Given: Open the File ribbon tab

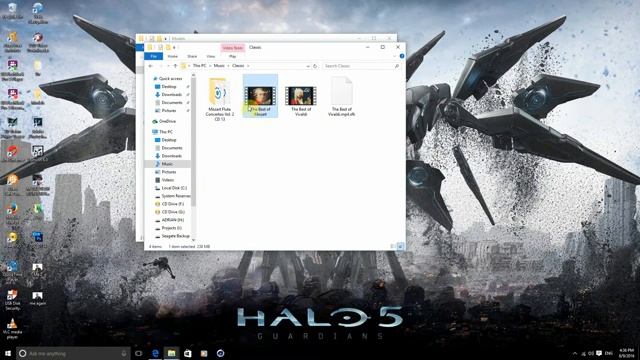Looking at the screenshot, I should click(153, 56).
